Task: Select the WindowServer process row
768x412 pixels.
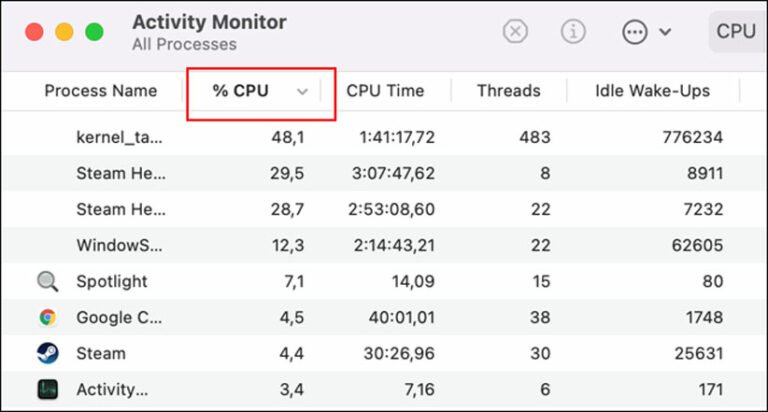Action: click(120, 246)
